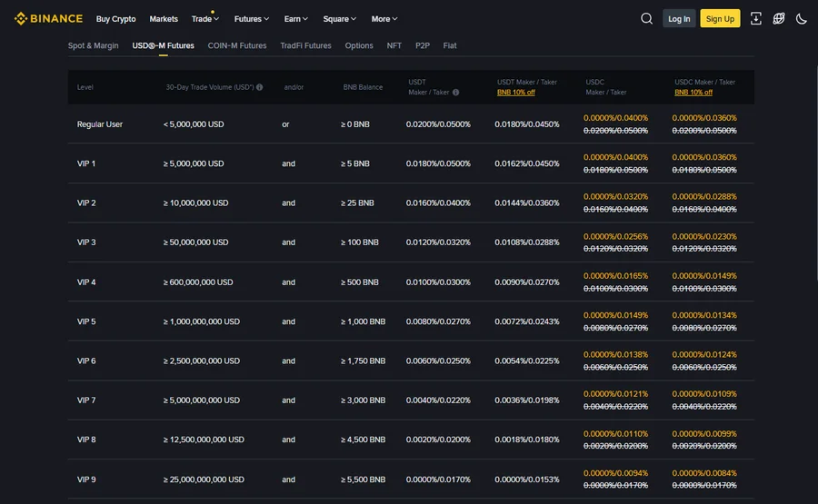Expand the Square dropdown menu
The height and width of the screenshot is (504, 818).
click(x=340, y=19)
